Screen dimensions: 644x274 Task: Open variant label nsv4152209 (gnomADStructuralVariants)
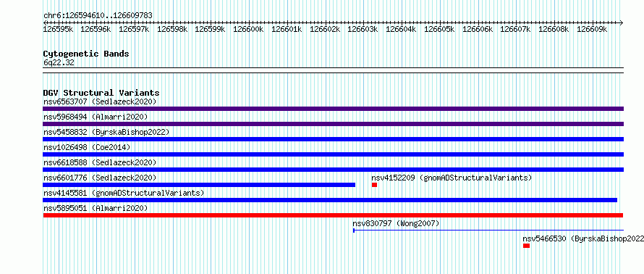click(452, 178)
